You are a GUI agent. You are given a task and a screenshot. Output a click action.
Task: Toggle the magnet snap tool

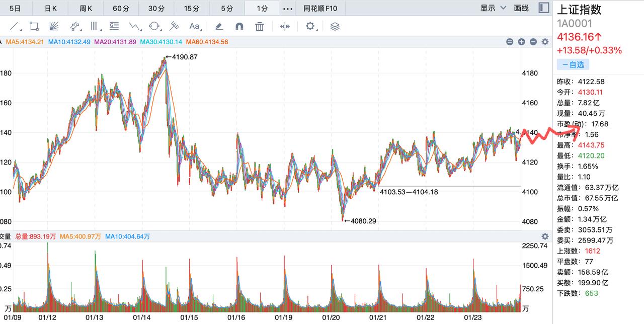pyautogui.click(x=239, y=26)
